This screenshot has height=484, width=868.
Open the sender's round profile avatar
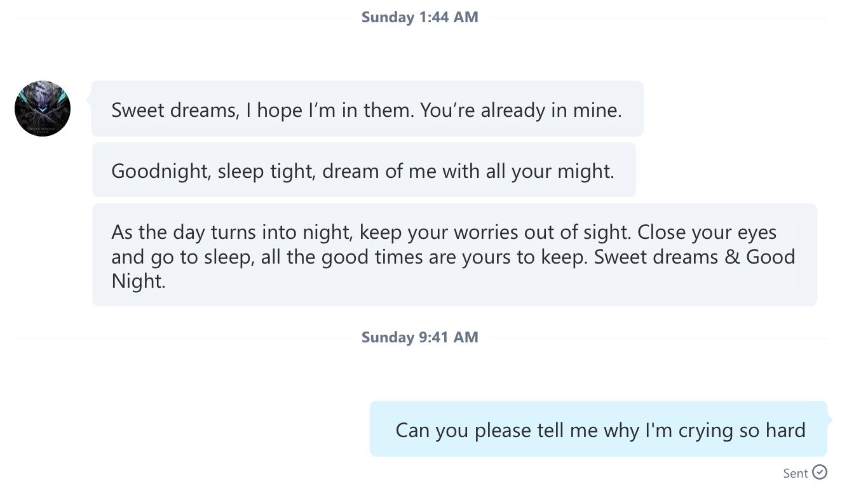point(43,109)
